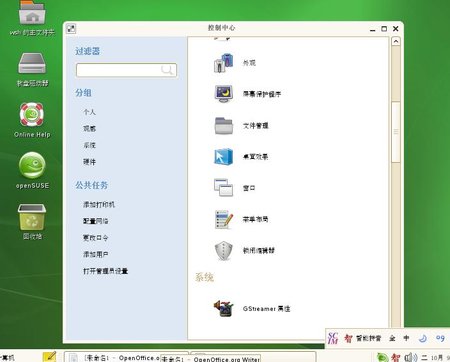Open the openSUSE desktop icon
The width and height of the screenshot is (450, 362).
click(32, 165)
